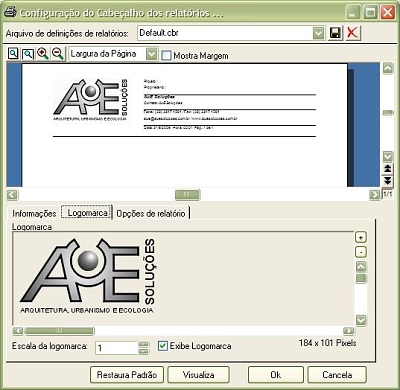Open the Largura da Página zoom dropdown
Image resolution: width=400 pixels, height=390 pixels.
[151, 54]
